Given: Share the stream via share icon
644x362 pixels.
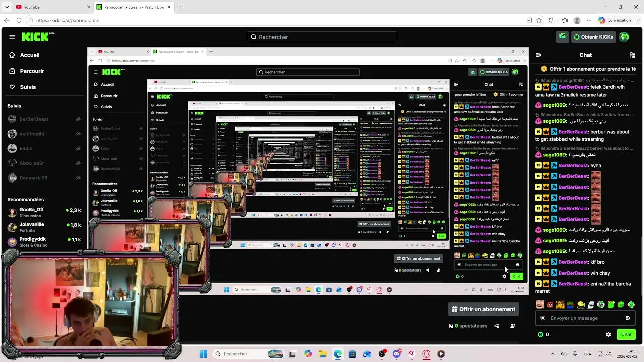Looking at the screenshot, I should 496,326.
